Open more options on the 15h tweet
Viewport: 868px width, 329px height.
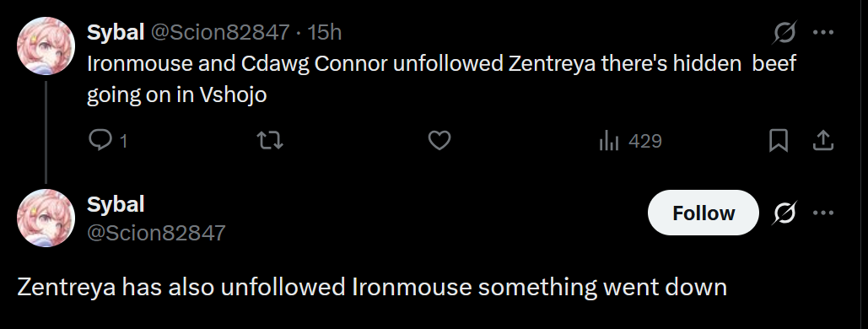point(823,32)
